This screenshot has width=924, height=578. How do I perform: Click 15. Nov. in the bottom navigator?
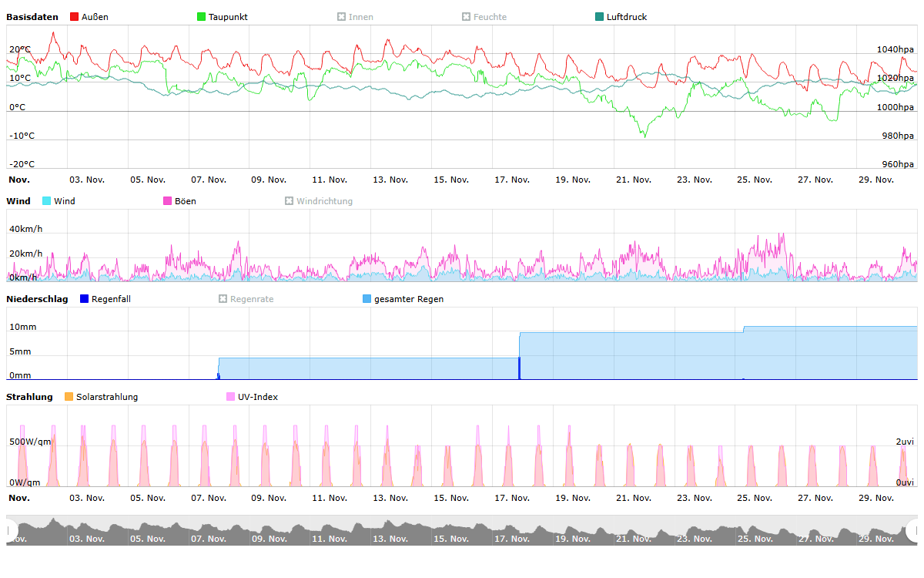tap(450, 539)
